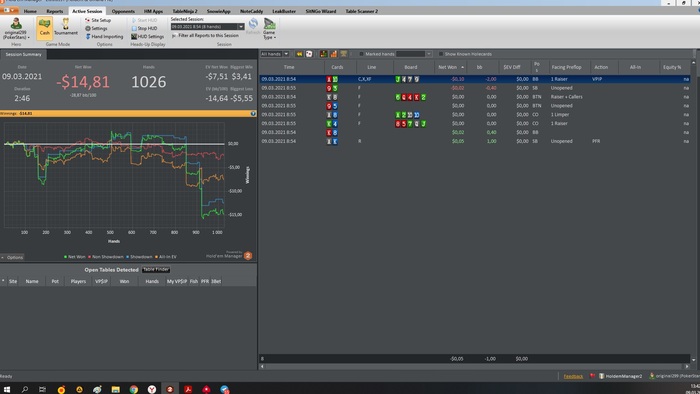This screenshot has height=394, width=700.
Task: Select the Raiser + Callers hand row
Action: coord(475,97)
